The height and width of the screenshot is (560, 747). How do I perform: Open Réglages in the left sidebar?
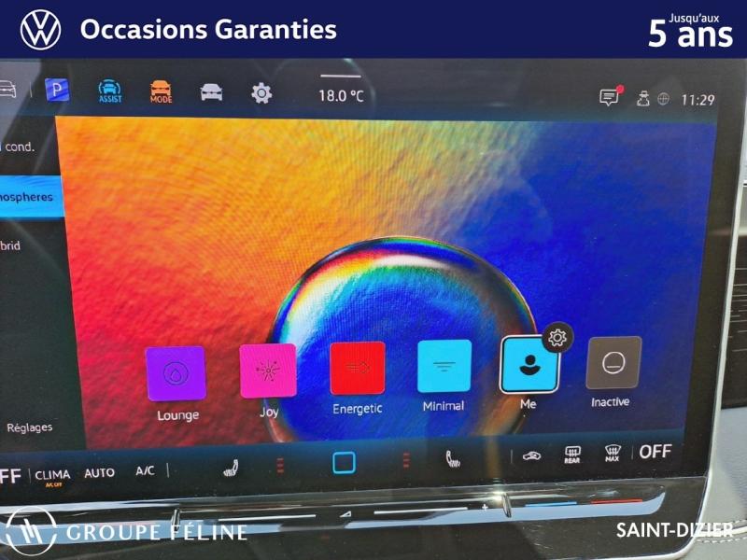pyautogui.click(x=30, y=427)
